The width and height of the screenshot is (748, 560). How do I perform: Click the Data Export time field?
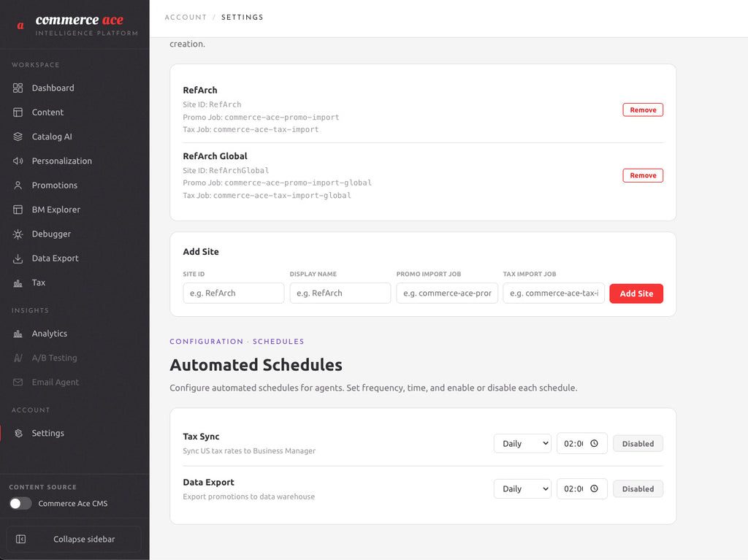tap(582, 488)
